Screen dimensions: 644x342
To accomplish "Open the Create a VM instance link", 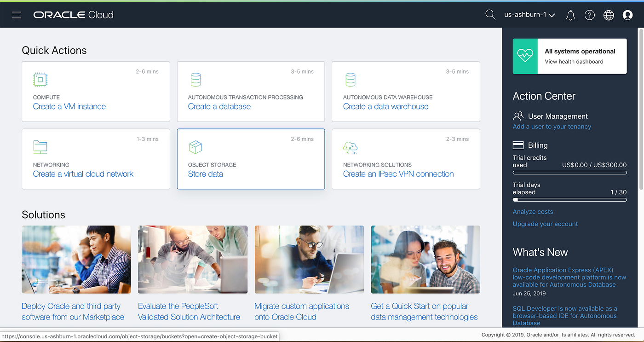I will 69,106.
